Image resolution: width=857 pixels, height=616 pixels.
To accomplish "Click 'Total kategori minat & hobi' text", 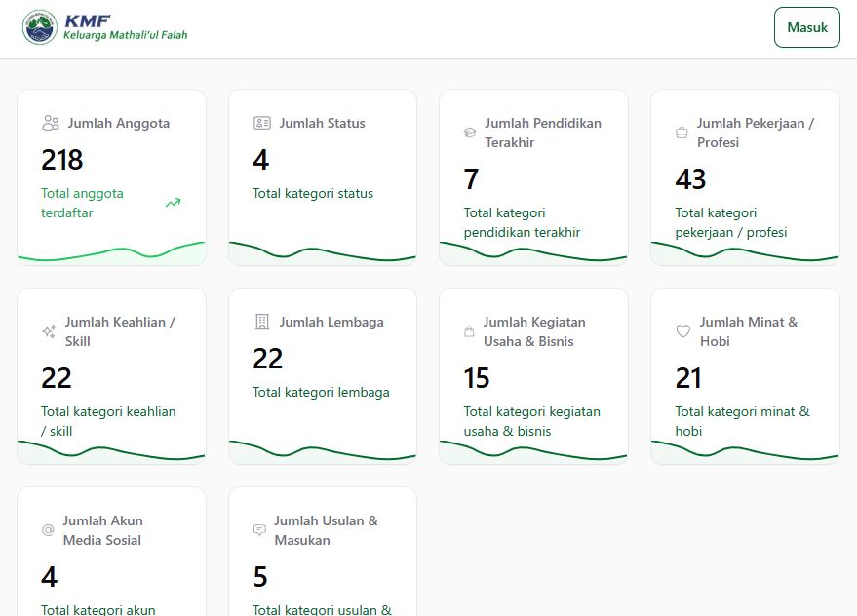I will coord(742,421).
